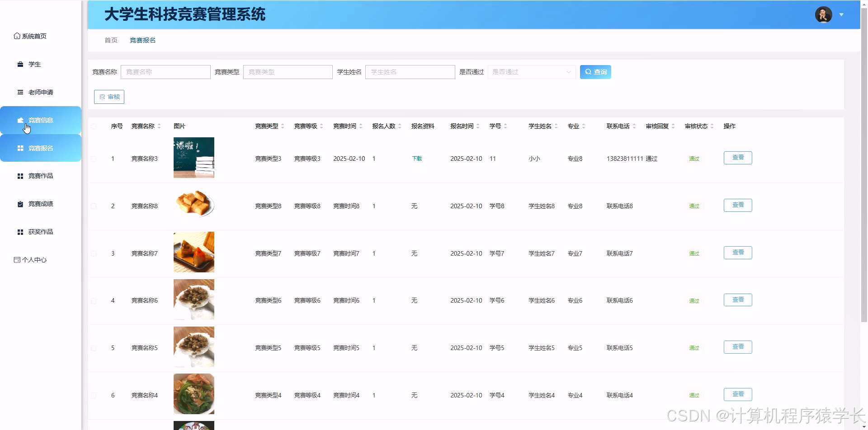Viewport: 868px width, 430px height.
Task: Switch to the 首页 tab
Action: coord(110,40)
